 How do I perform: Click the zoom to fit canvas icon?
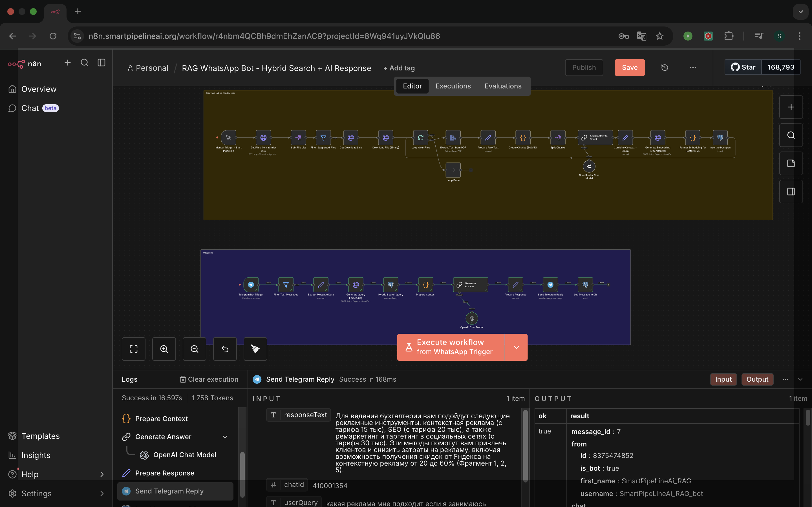coord(134,349)
